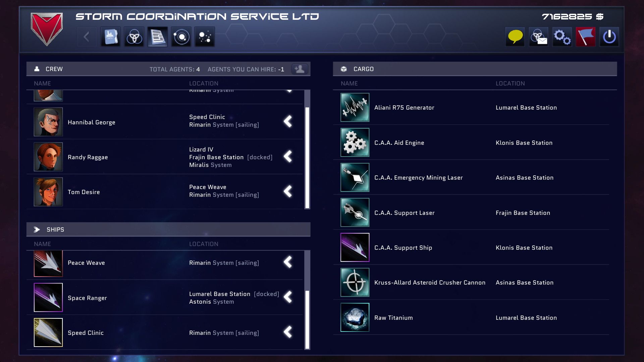Click the hire agent button
The width and height of the screenshot is (644, 362).
click(x=300, y=69)
